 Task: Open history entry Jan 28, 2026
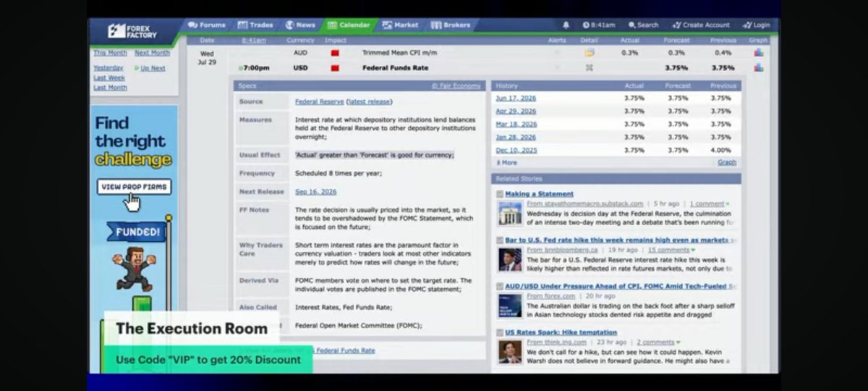516,137
